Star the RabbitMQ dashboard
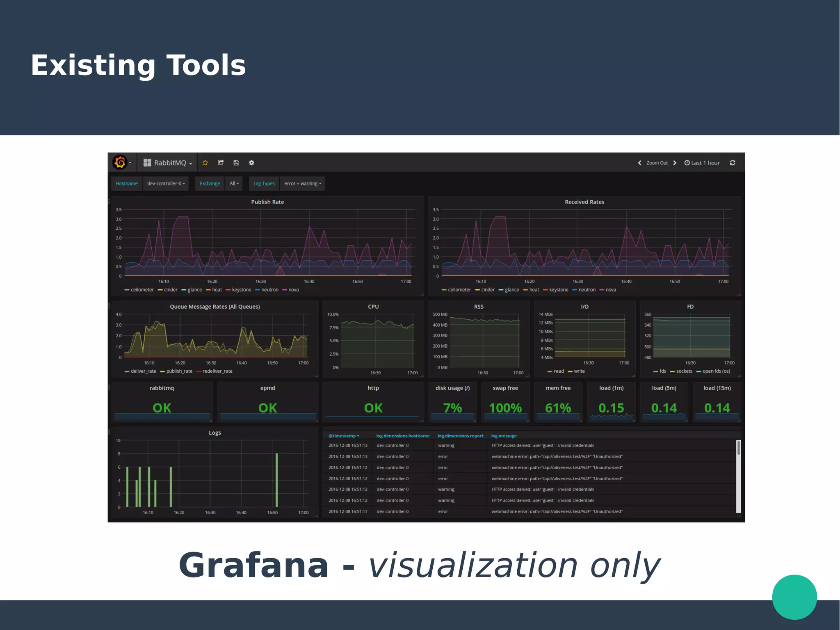This screenshot has height=630, width=840. (x=205, y=163)
